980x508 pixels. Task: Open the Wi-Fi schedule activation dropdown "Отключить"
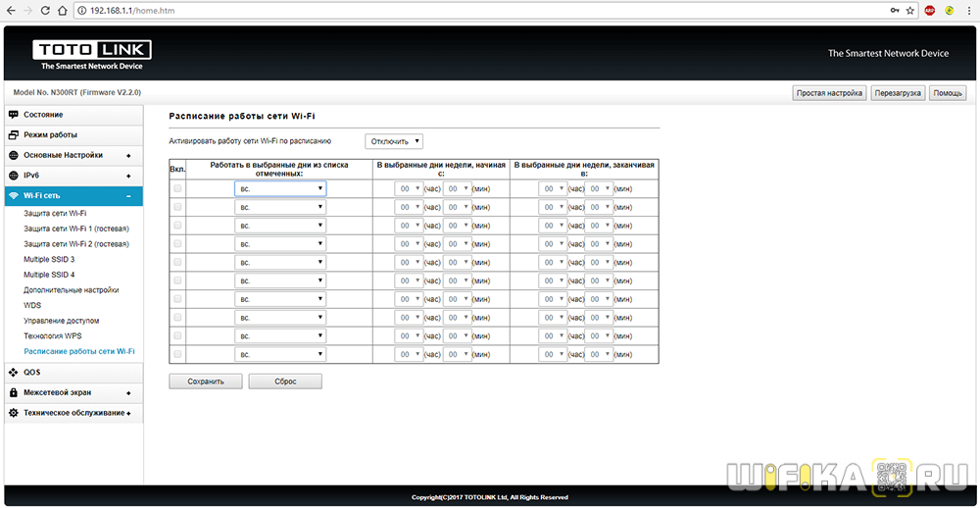(x=394, y=141)
